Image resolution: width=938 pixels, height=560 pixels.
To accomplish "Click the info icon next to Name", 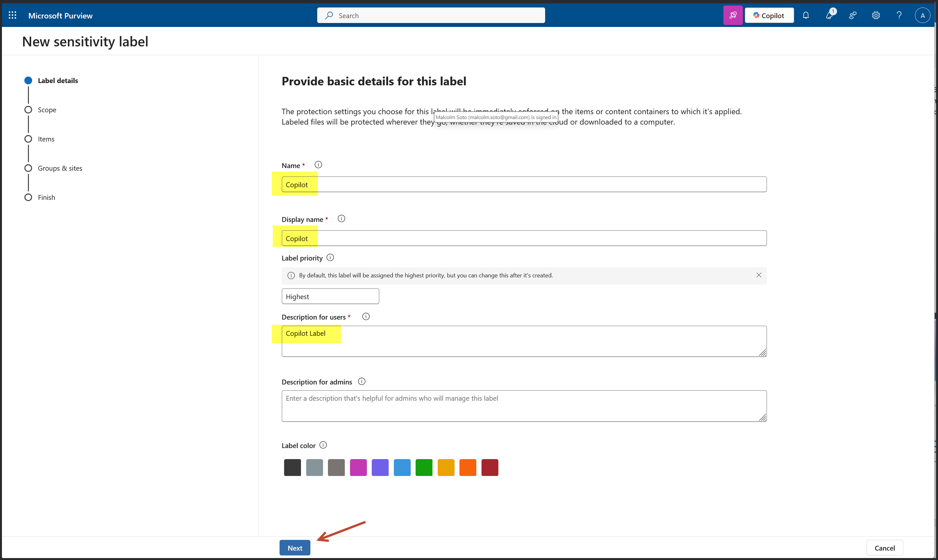I will [318, 165].
